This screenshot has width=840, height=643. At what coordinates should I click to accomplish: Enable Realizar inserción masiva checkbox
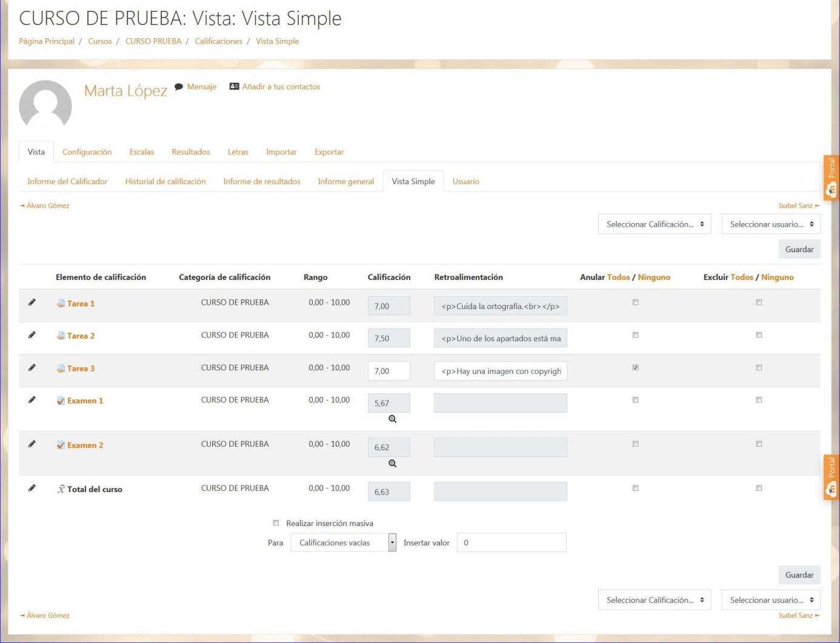tap(276, 523)
